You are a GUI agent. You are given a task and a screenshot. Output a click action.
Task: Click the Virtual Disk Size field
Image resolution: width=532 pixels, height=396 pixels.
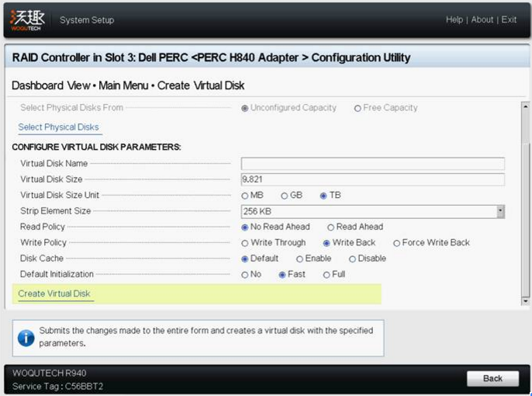373,179
